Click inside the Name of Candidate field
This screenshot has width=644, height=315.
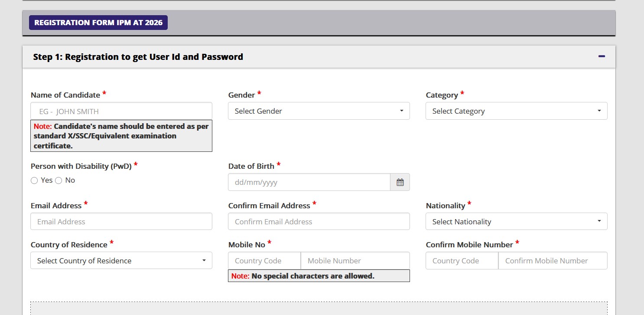(121, 111)
